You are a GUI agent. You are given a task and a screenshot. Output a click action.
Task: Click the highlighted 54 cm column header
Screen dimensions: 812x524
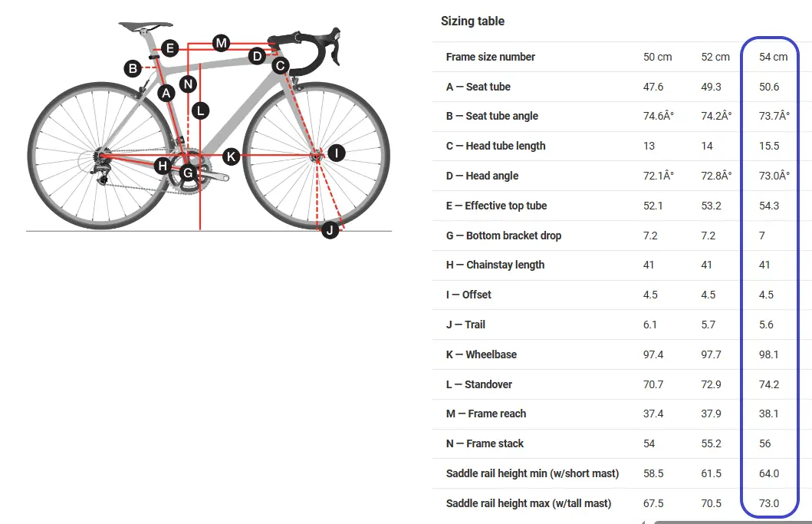(773, 57)
